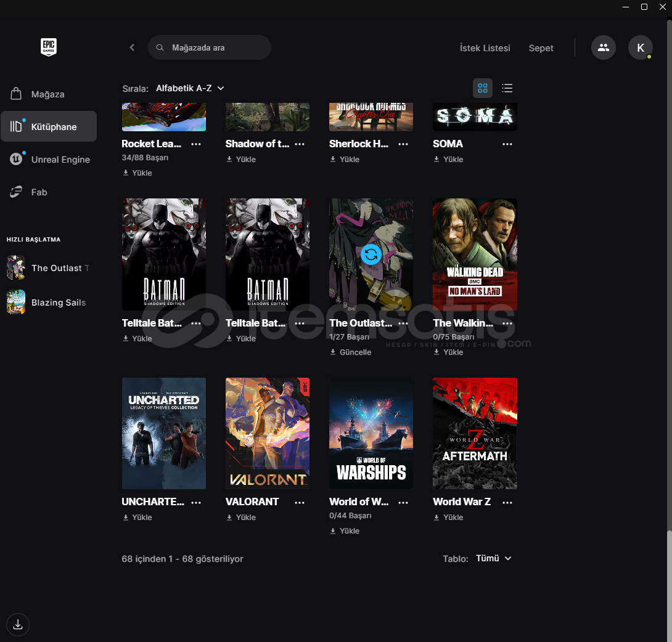Install World of Warships via Yükle
The width and height of the screenshot is (672, 642).
click(345, 531)
